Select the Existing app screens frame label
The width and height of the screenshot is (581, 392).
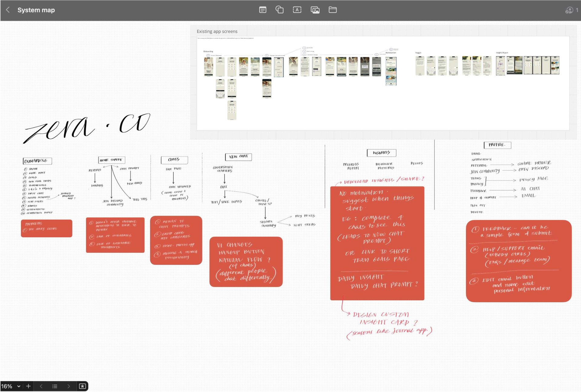217,31
